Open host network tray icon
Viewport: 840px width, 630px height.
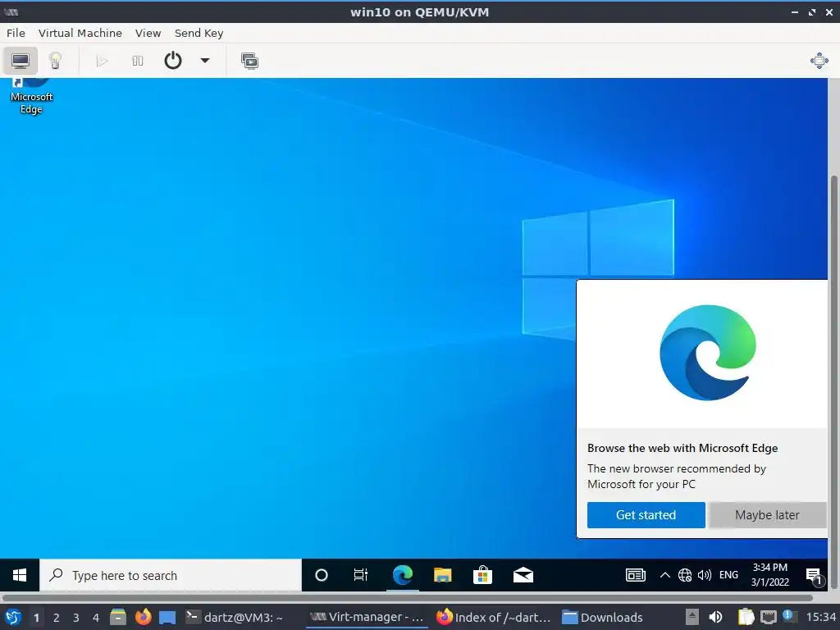click(x=768, y=617)
